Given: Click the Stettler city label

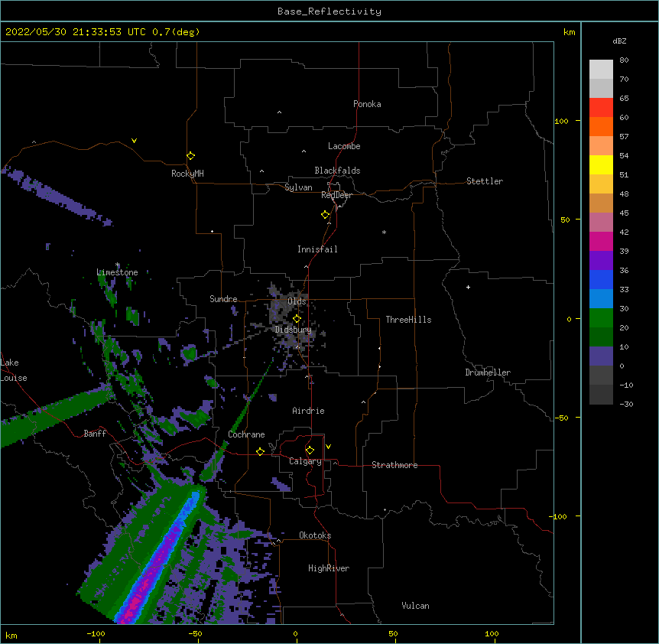Looking at the screenshot, I should [485, 181].
